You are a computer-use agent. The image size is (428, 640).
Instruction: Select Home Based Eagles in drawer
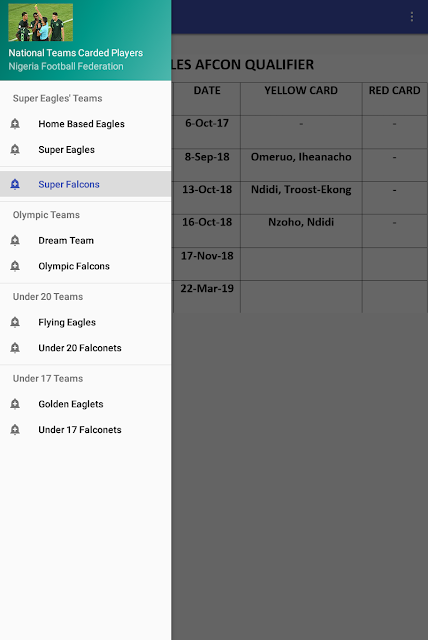pyautogui.click(x=85, y=124)
